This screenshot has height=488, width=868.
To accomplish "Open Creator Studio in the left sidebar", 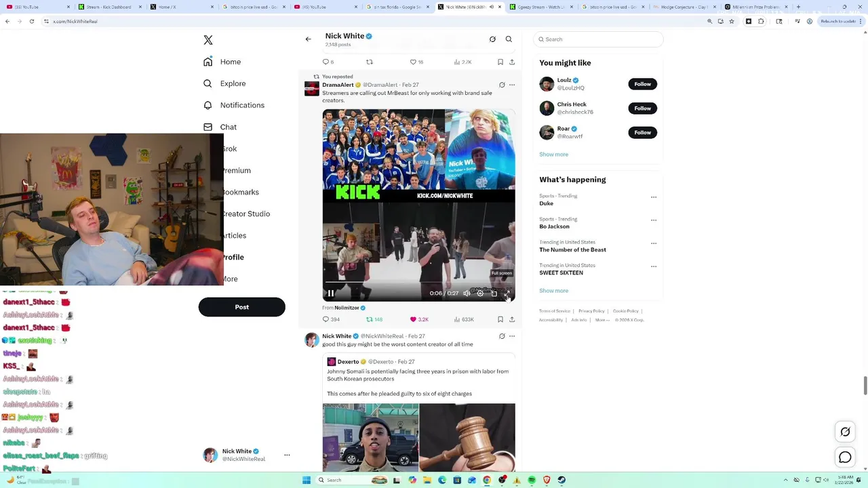I will click(x=246, y=213).
